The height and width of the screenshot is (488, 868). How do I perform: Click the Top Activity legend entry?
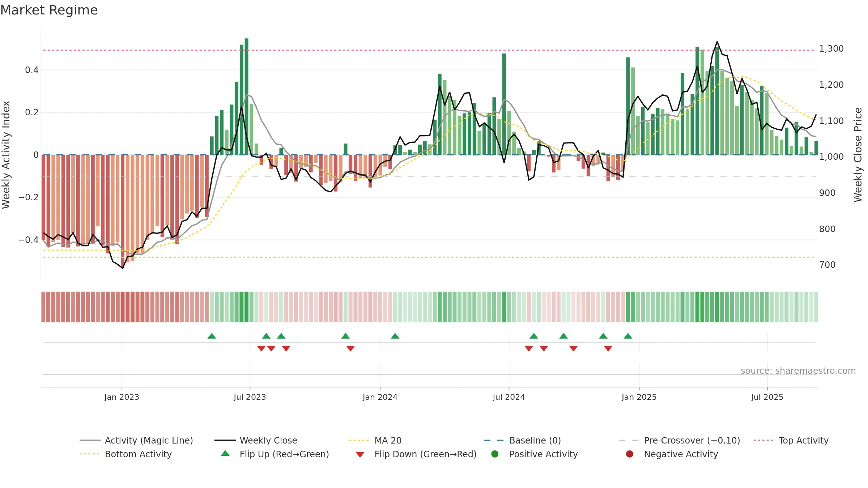click(x=791, y=440)
